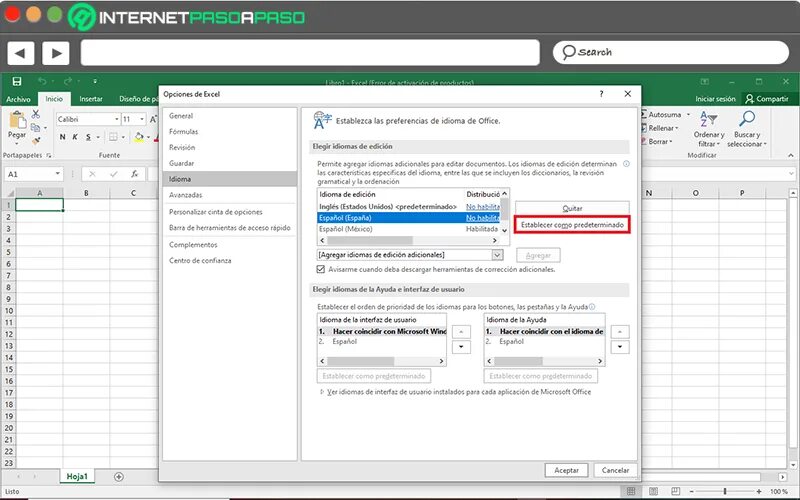Viewport: 800px width, 500px height.
Task: Move Help language down with arrow button
Action: tap(620, 347)
